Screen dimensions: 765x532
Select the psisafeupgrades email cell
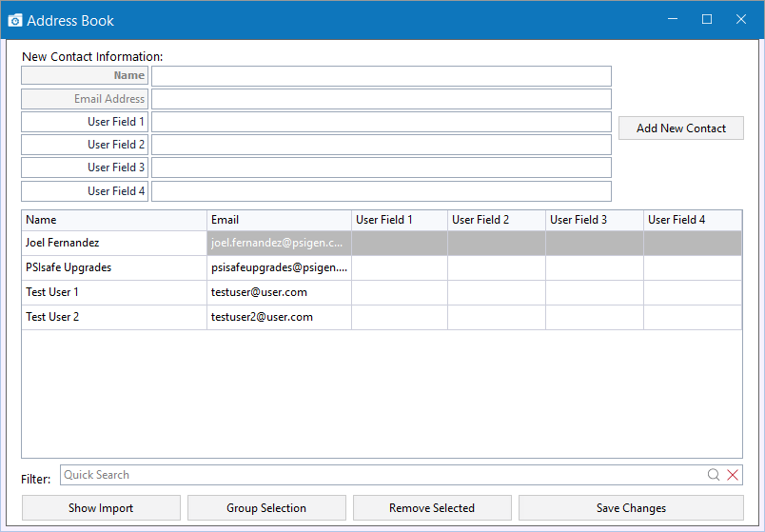coord(279,267)
